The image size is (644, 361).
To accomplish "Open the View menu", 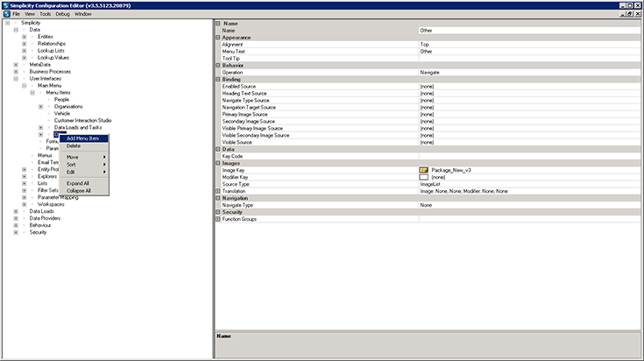I will [30, 14].
